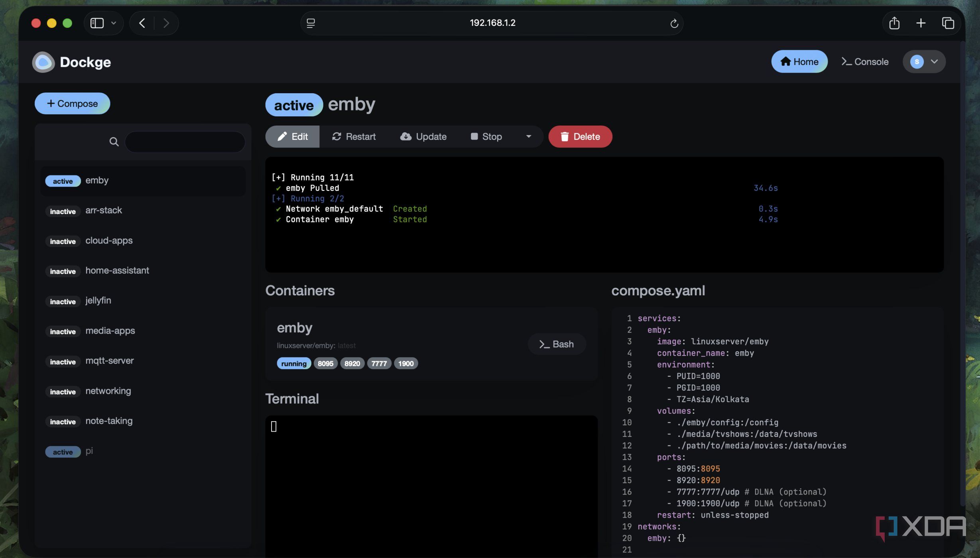Click the stack search magnifier icon

(x=114, y=142)
